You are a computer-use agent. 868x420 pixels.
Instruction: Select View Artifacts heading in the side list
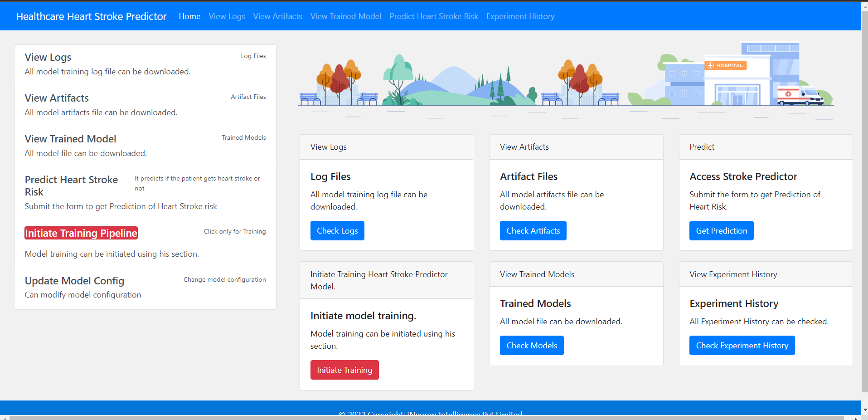(57, 98)
